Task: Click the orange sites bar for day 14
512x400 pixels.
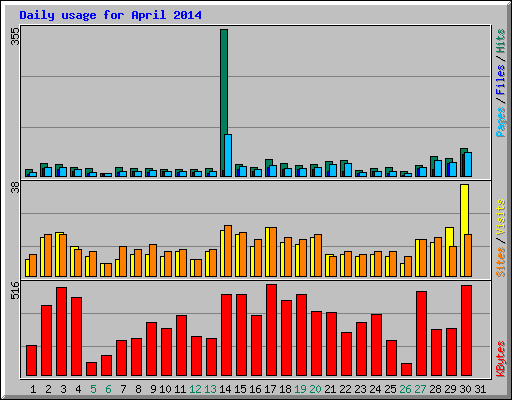Action: (228, 251)
